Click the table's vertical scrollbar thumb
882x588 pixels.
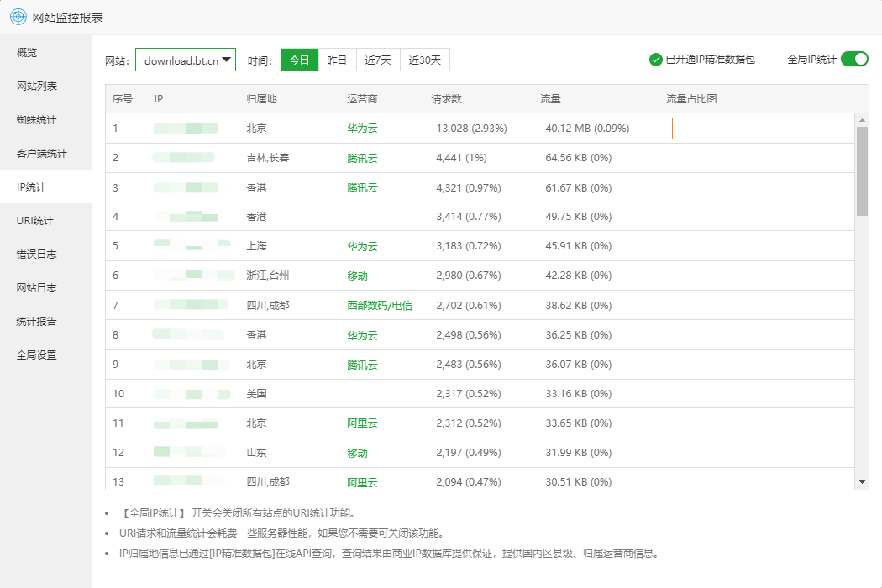[862, 171]
